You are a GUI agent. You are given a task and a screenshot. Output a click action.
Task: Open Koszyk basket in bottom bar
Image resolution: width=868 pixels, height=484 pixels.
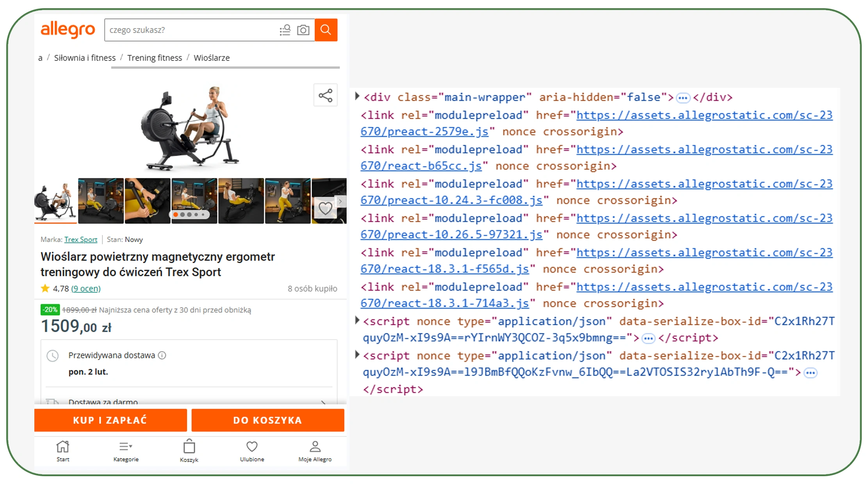click(189, 451)
